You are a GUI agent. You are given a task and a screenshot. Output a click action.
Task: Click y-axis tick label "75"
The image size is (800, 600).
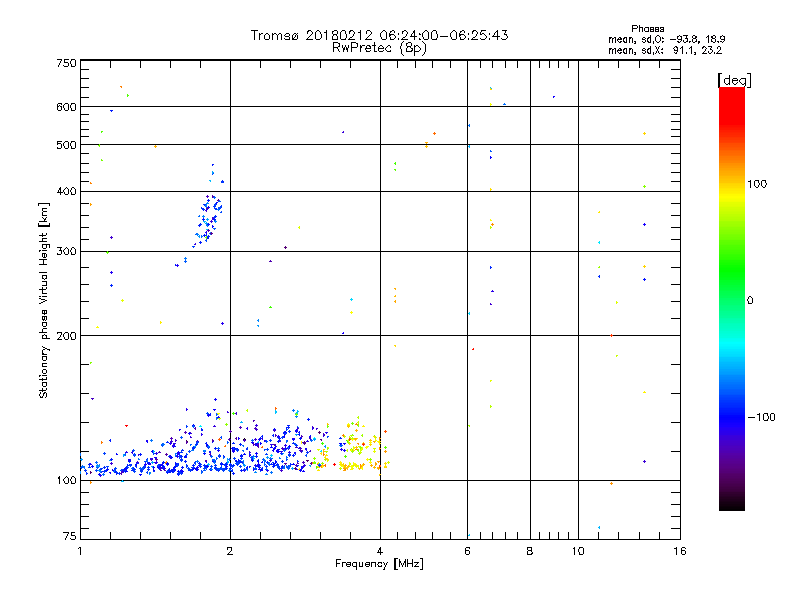click(x=70, y=536)
